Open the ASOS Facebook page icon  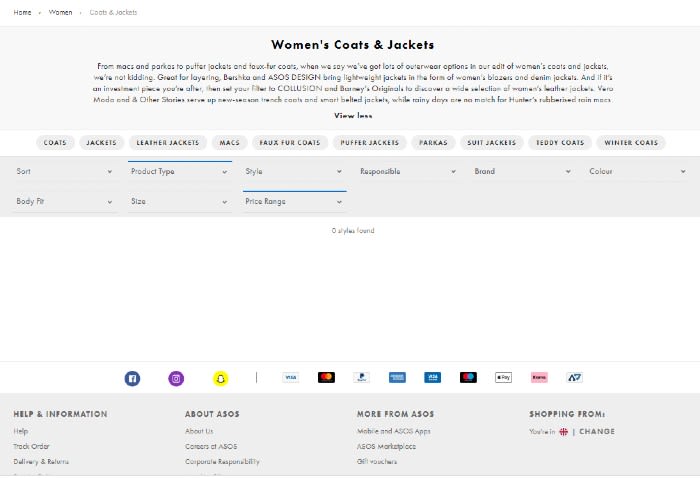coord(132,378)
